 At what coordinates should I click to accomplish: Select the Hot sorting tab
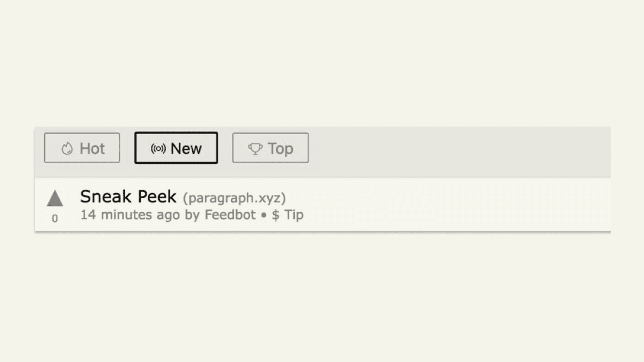click(82, 148)
